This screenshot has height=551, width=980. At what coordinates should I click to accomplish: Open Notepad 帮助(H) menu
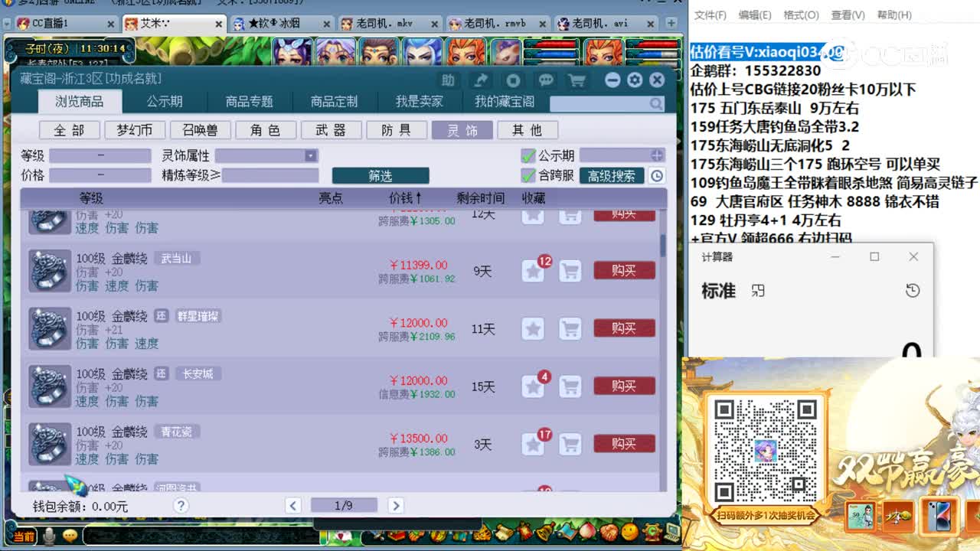[x=894, y=15]
